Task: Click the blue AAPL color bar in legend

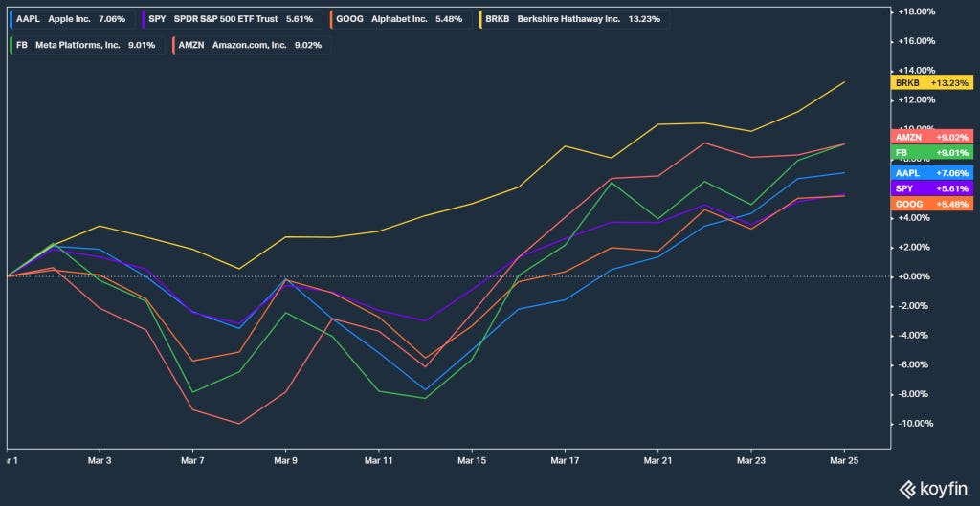Action: coord(11,19)
